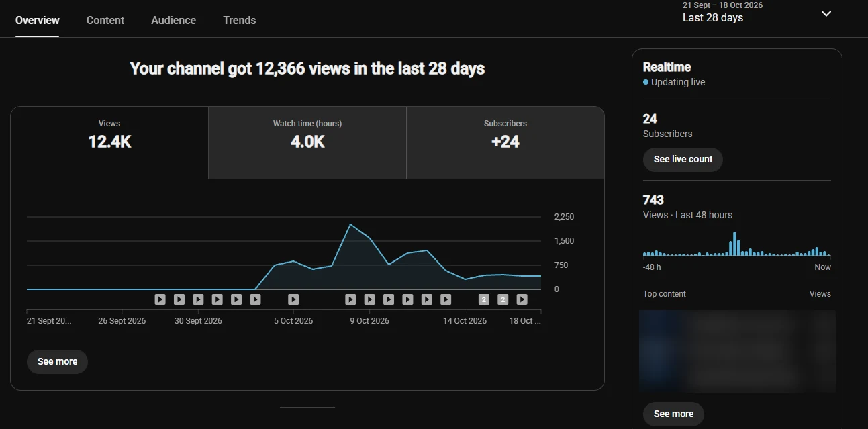This screenshot has height=429, width=868.
Task: Click the play marker immediately left of 9 Oct marker
Action: pos(350,299)
